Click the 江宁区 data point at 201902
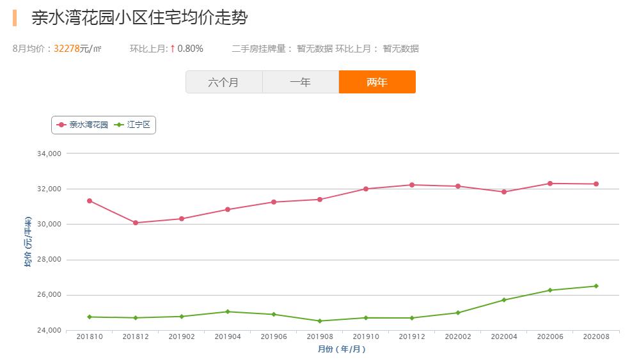Image resolution: width=632 pixels, height=364 pixels. [182, 317]
